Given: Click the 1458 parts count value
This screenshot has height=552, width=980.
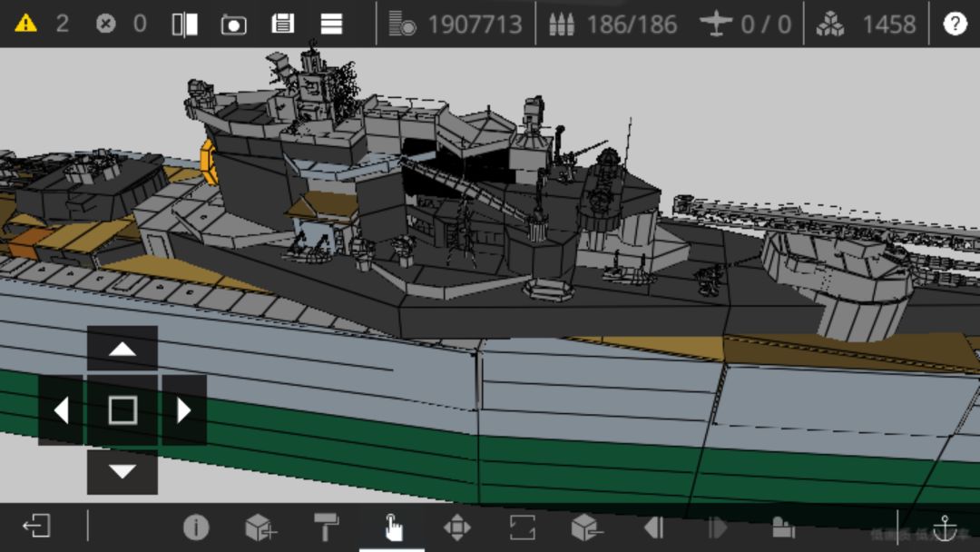Looking at the screenshot, I should [x=888, y=25].
